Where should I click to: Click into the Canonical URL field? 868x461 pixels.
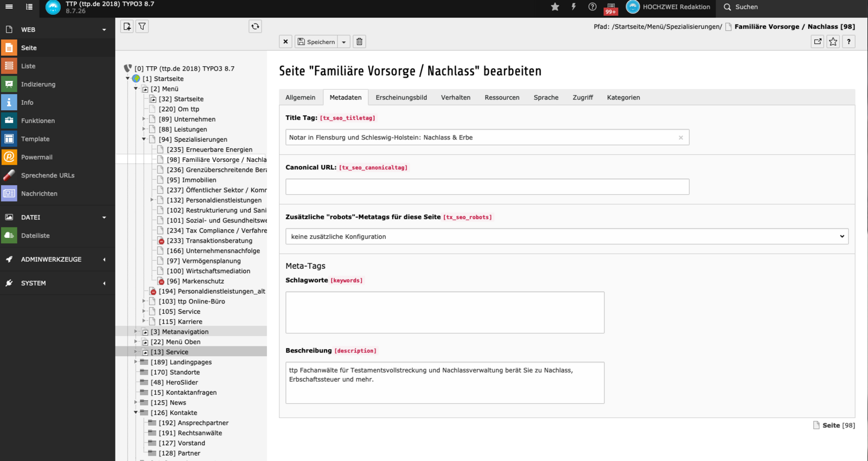[487, 187]
